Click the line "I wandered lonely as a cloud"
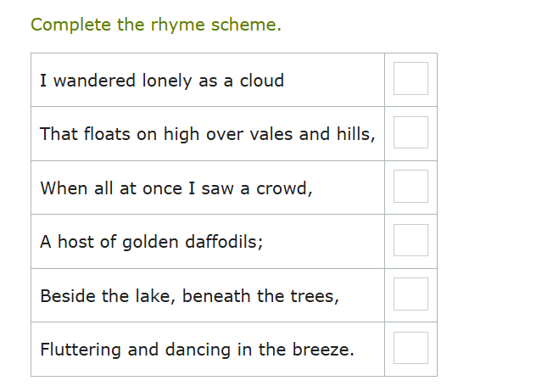 coord(162,81)
